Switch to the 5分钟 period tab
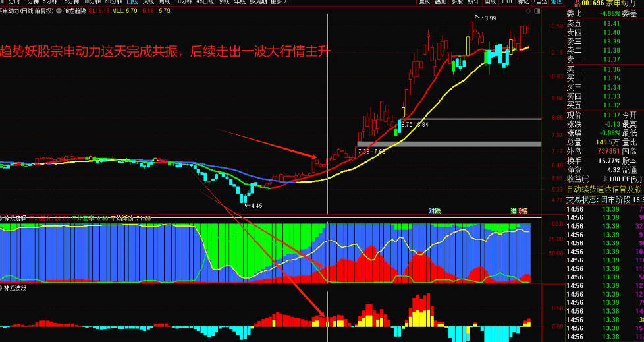The image size is (644, 342). tap(51, 1)
